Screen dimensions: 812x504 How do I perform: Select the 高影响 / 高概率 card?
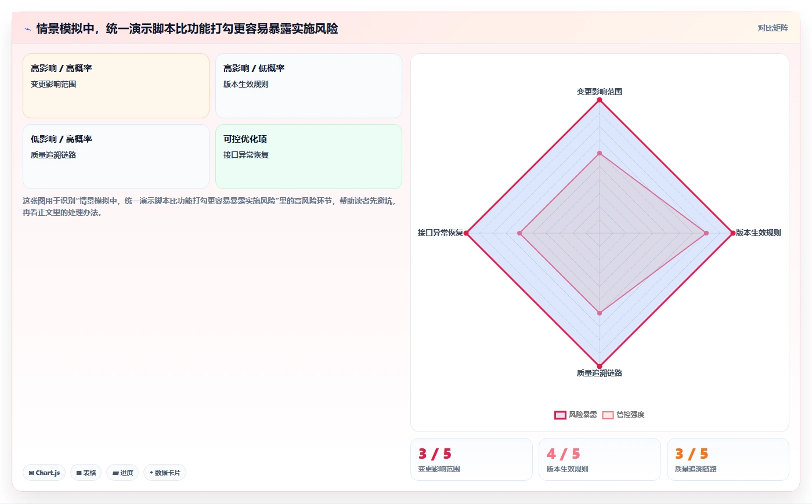coord(116,86)
